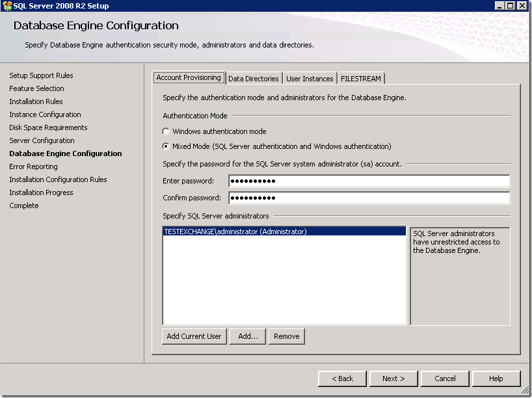Select Windows authentication mode radio button
Screen dimensions: 532x398
[166, 131]
